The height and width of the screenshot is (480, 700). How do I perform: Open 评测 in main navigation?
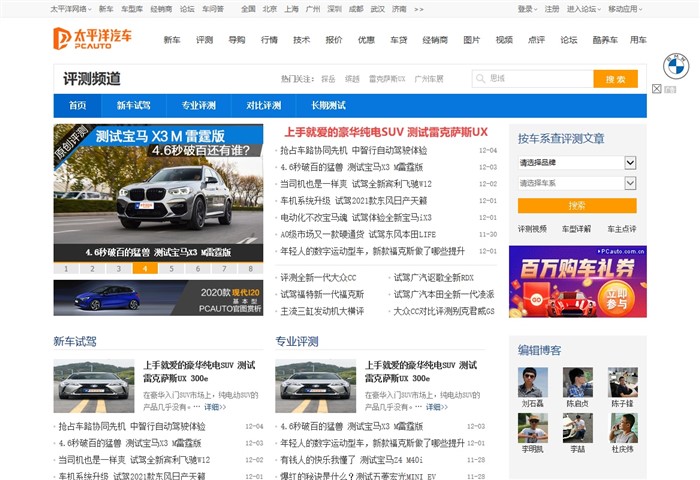pos(204,40)
